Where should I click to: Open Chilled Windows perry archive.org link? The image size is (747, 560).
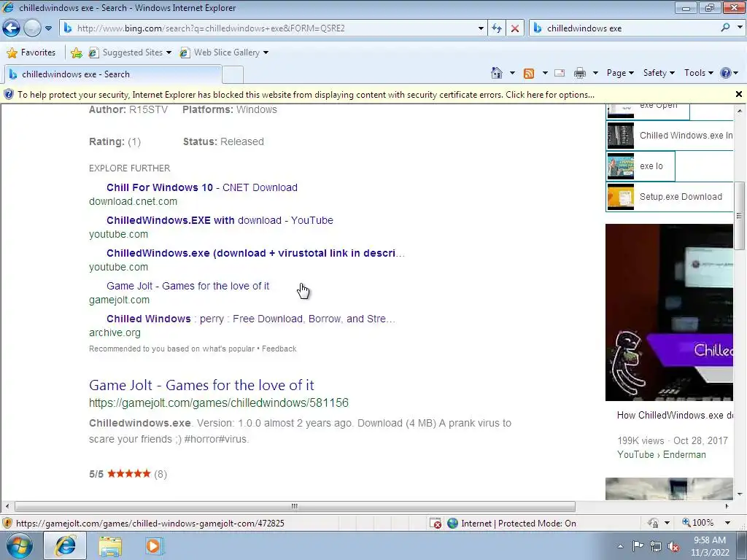251,319
